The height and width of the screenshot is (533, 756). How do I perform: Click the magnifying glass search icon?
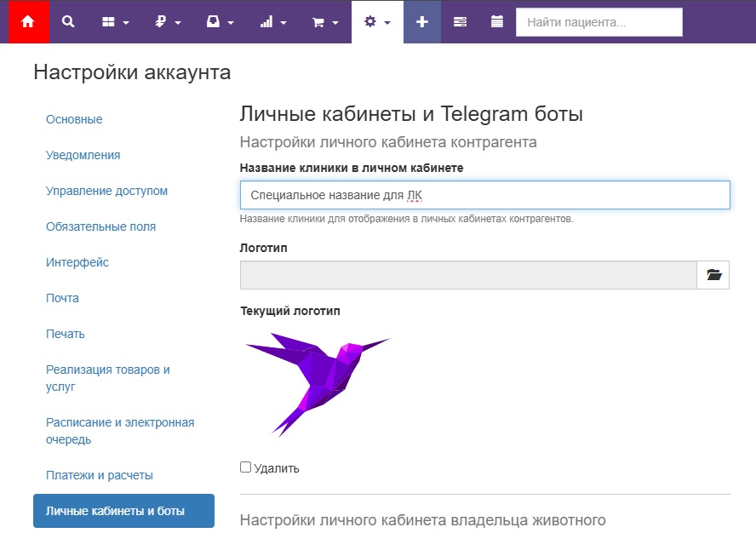[68, 22]
